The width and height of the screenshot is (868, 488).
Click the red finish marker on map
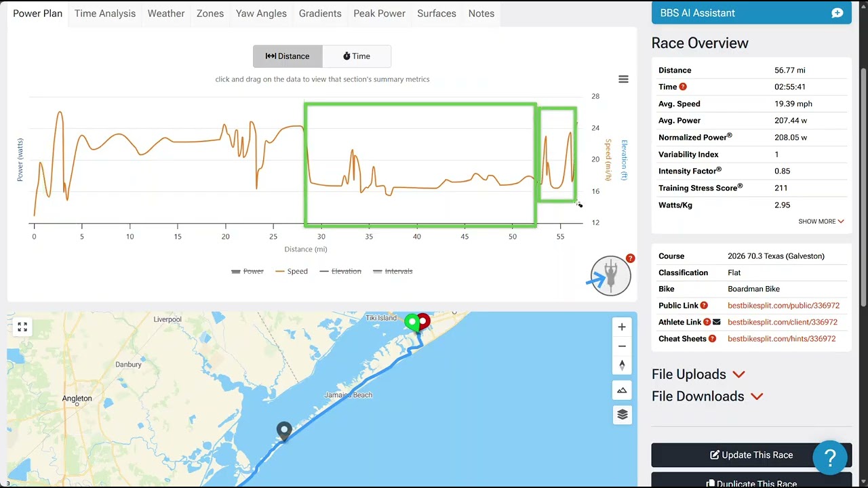tap(423, 321)
